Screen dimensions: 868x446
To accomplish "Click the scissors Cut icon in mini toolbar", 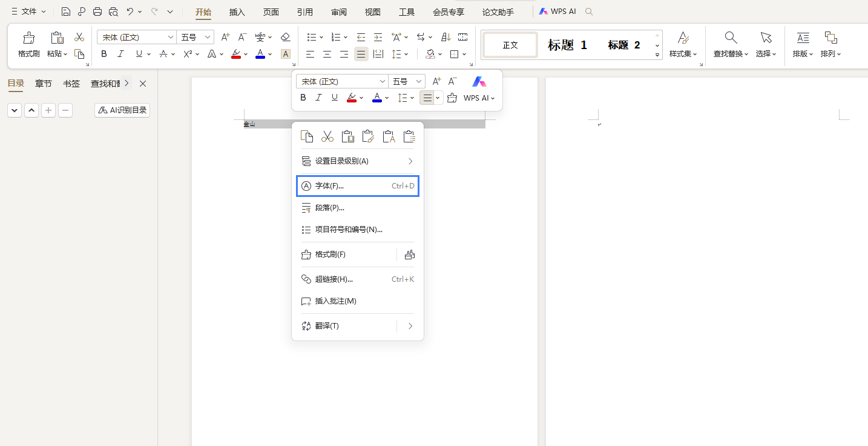I will pyautogui.click(x=327, y=136).
